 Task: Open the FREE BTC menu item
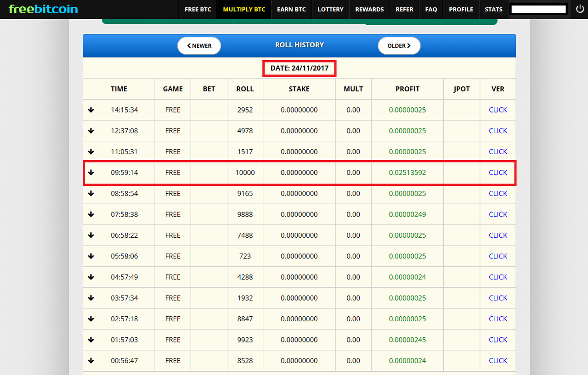tap(198, 10)
